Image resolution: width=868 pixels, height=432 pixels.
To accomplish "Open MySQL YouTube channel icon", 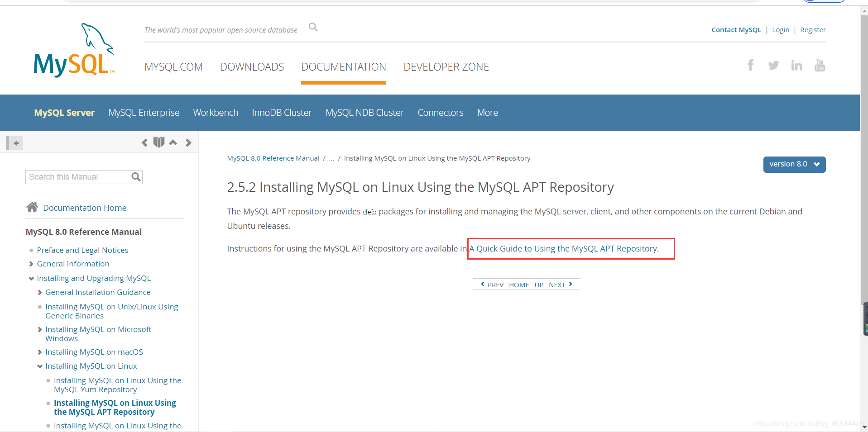I will click(x=820, y=66).
